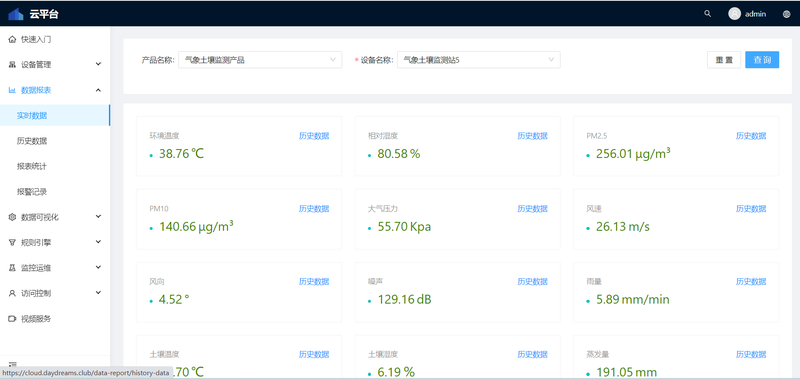Click the 4.52 ° wind direction value
Screen dimensions: 800x379
pos(174,299)
